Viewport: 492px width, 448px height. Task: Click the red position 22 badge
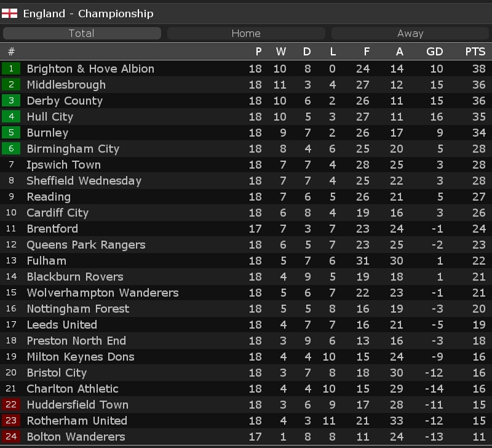11,404
